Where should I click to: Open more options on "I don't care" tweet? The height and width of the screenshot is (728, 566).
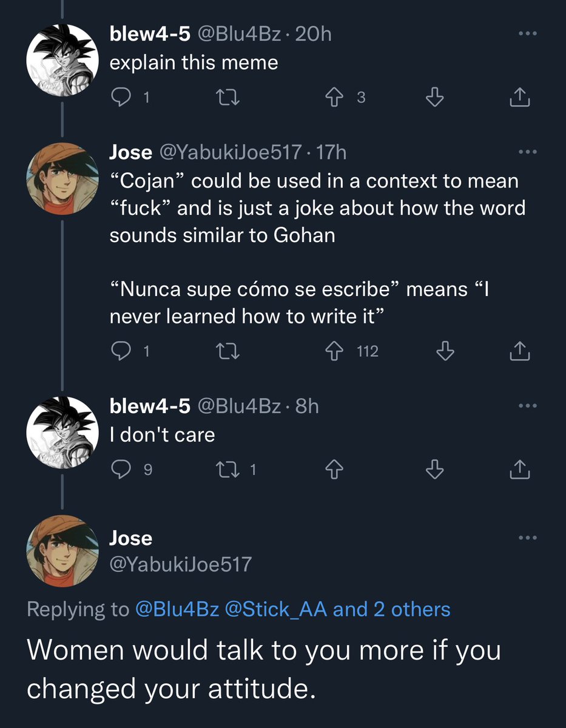[x=528, y=406]
